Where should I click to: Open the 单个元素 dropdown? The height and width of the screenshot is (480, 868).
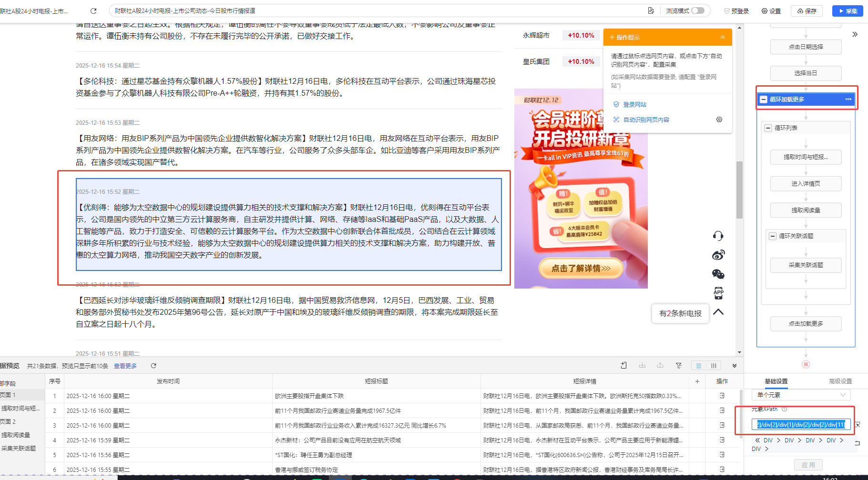point(801,395)
